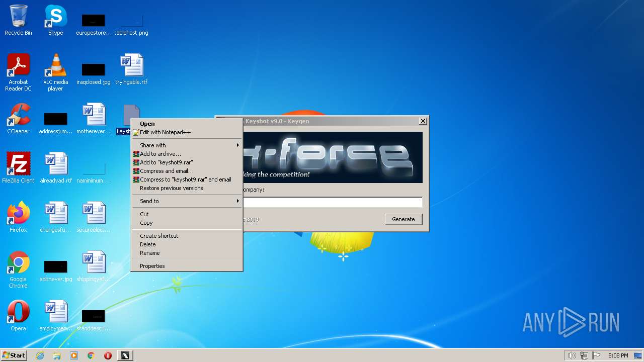Click the Generate button in Keygen
Viewport: 644px width, 362px height.
click(x=404, y=219)
